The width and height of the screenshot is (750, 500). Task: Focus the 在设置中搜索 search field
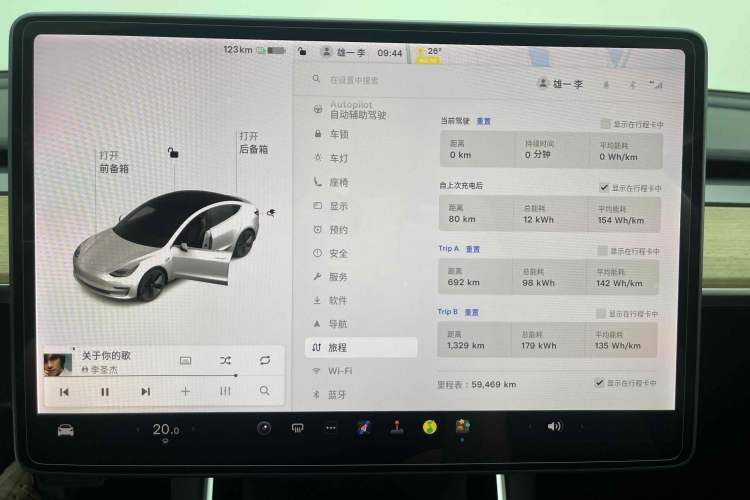point(380,79)
